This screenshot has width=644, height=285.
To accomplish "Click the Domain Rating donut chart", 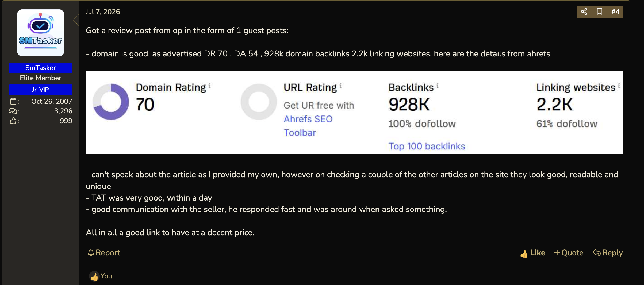I will [x=111, y=102].
